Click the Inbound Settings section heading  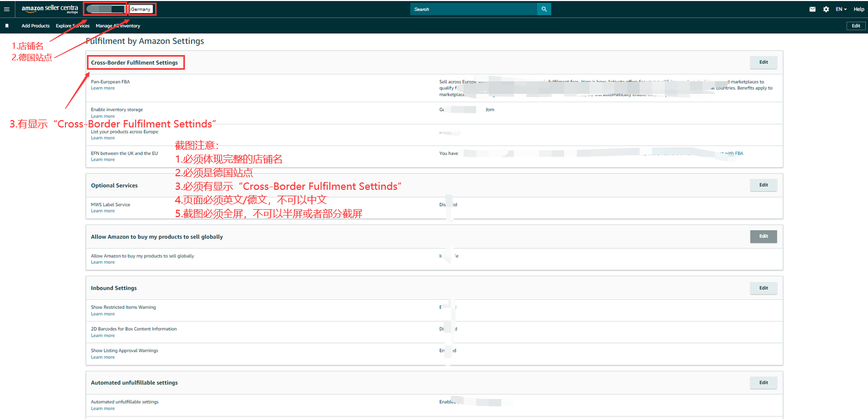tap(114, 288)
